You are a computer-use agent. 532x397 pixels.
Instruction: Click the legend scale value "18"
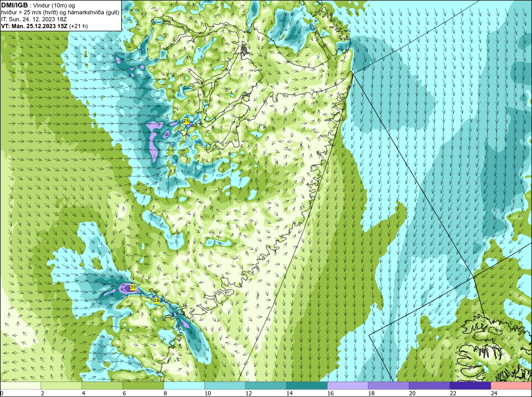pyautogui.click(x=371, y=393)
